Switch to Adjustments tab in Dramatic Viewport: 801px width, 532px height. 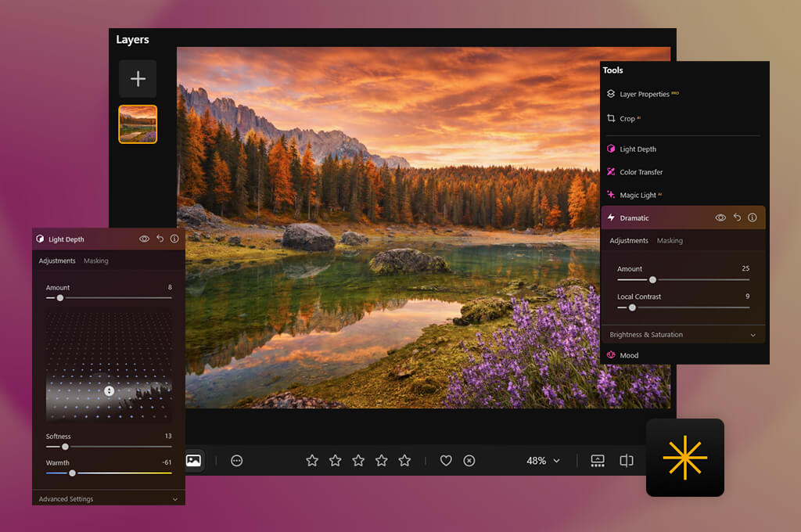(x=629, y=241)
